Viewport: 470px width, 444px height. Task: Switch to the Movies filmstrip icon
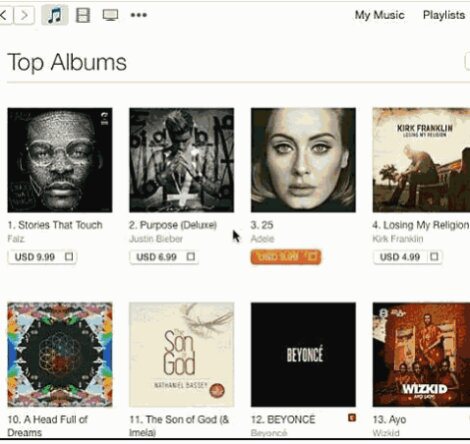pyautogui.click(x=83, y=15)
